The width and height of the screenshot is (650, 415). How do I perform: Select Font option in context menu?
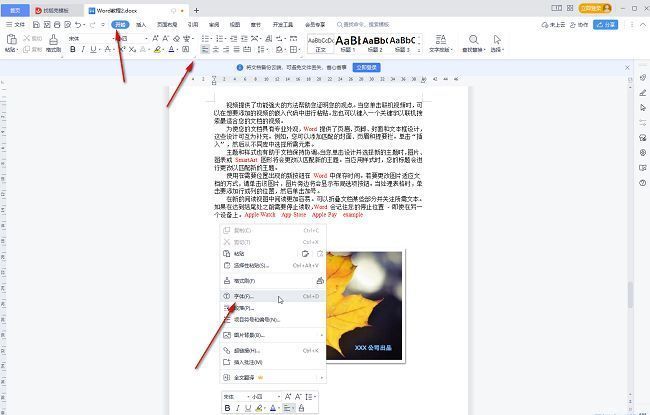273,296
